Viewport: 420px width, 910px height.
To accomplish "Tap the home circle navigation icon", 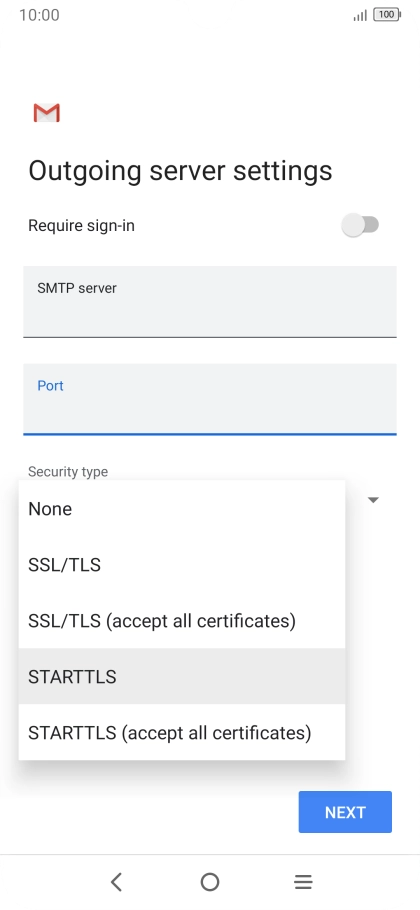I will 210,882.
